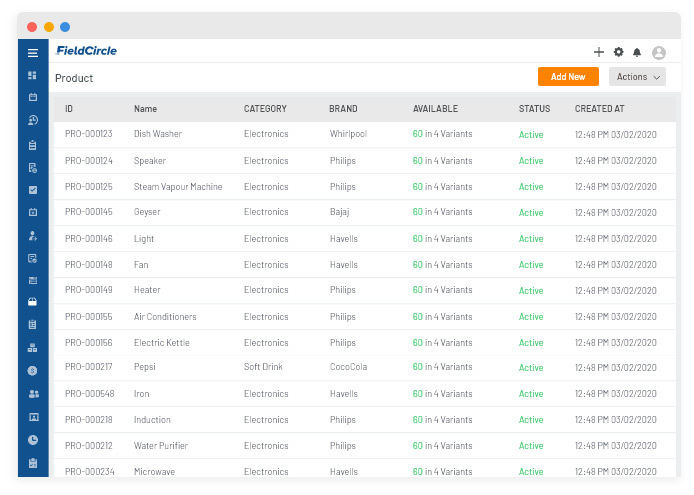Screen dimensions: 694x495
Task: Select the Air Conditioners product name
Action: coord(165,317)
